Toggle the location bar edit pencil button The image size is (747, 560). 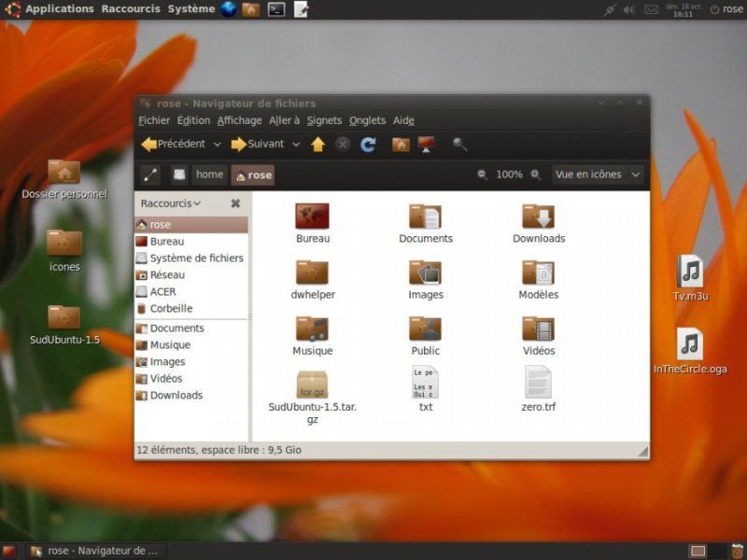149,175
